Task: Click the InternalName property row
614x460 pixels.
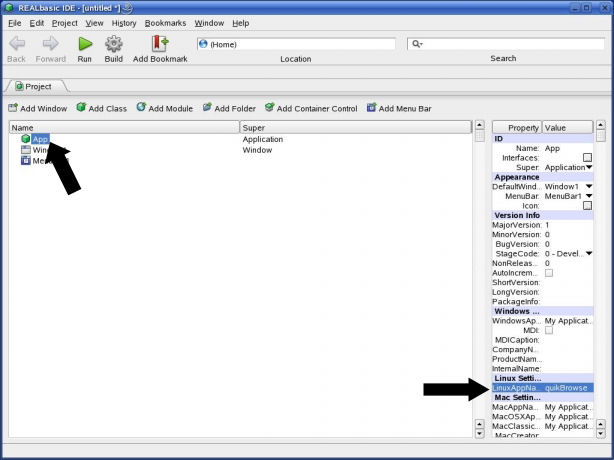Action: coord(542,369)
